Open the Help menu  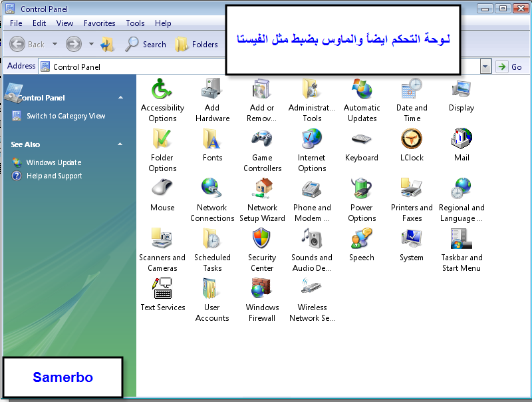click(163, 23)
